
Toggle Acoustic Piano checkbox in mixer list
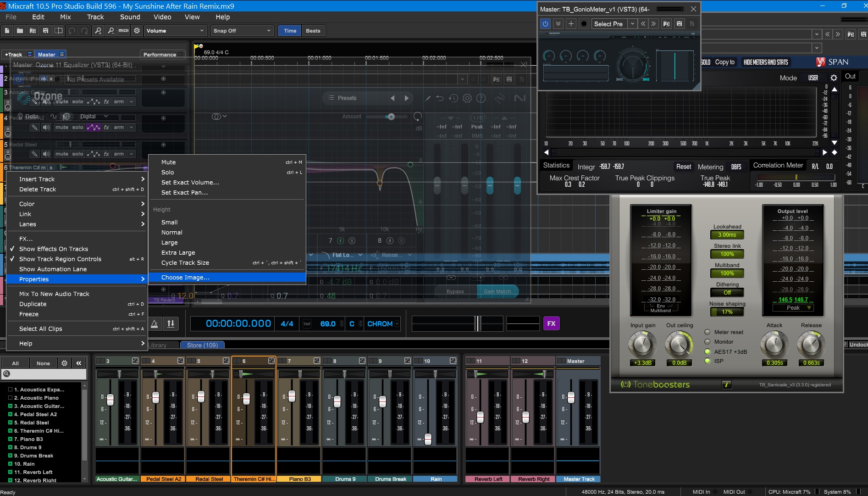[x=10, y=398]
